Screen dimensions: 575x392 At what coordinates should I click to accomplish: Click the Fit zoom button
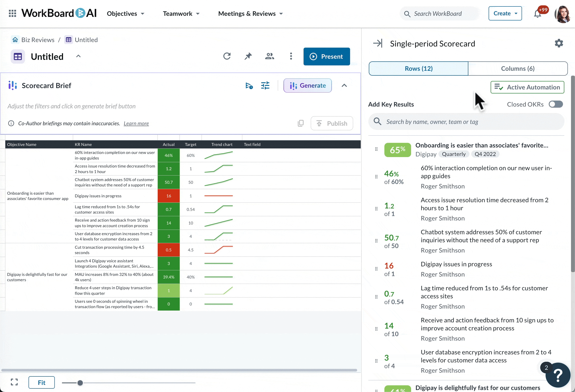[x=42, y=382]
